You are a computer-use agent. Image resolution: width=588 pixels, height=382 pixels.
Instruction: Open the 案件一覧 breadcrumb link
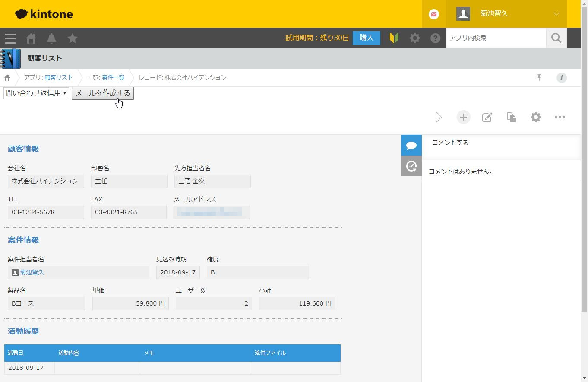(113, 78)
